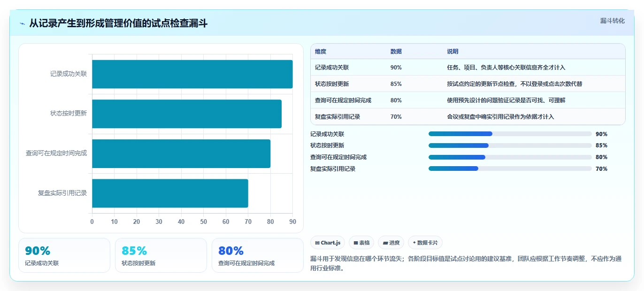Screen dimensions: 644x291
Task: Click the title 从记录产生到形成管理价值的试点检查漏斗
Action: pyautogui.click(x=118, y=23)
